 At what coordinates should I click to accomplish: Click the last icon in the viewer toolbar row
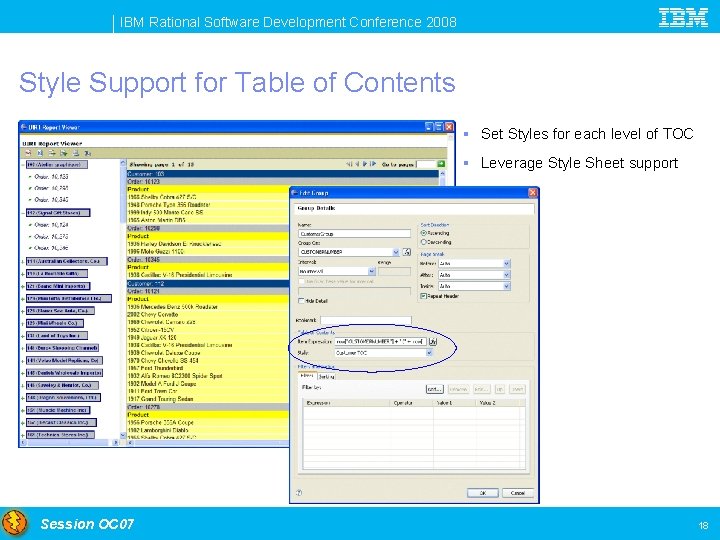click(88, 153)
